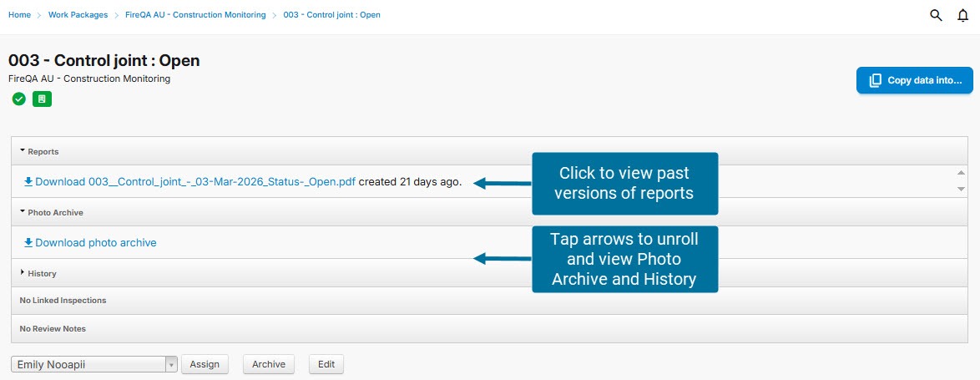
Task: Click the notifications bell icon
Action: (962, 15)
